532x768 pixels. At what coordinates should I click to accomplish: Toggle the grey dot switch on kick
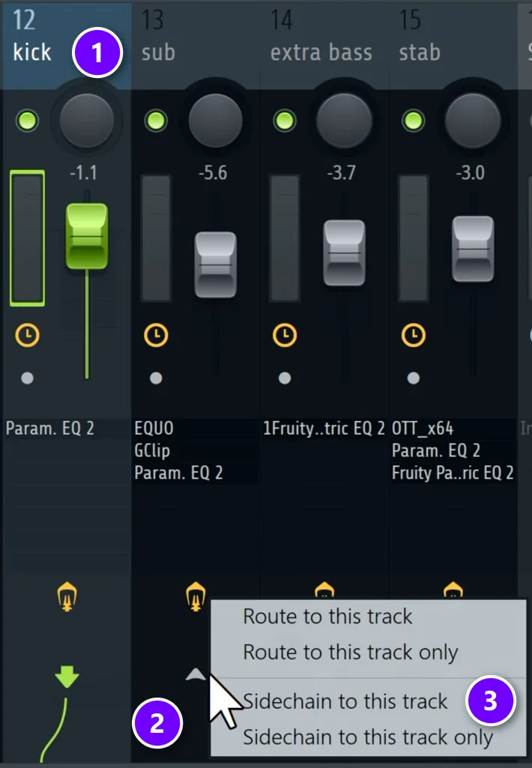click(28, 378)
